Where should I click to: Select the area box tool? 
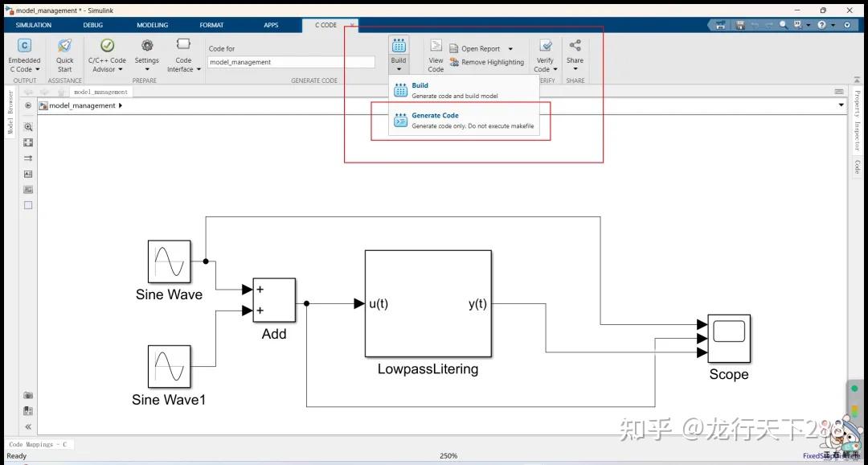coord(28,205)
